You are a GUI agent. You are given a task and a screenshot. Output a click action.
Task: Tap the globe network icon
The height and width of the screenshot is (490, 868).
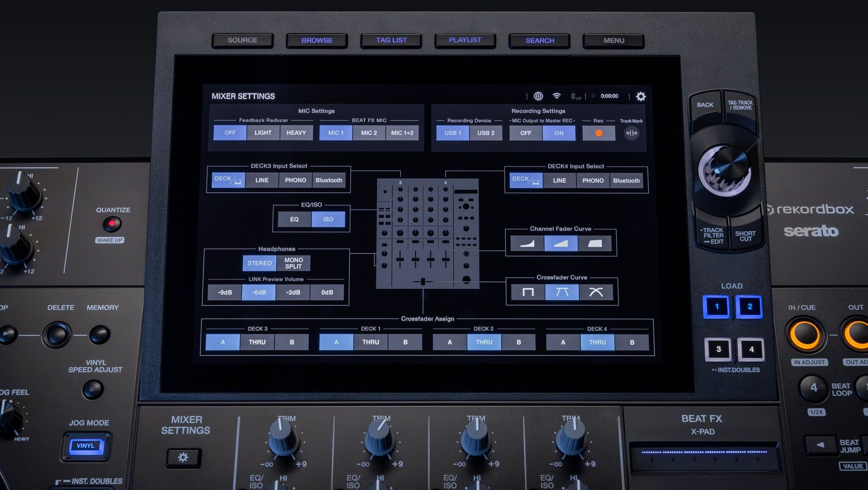538,96
